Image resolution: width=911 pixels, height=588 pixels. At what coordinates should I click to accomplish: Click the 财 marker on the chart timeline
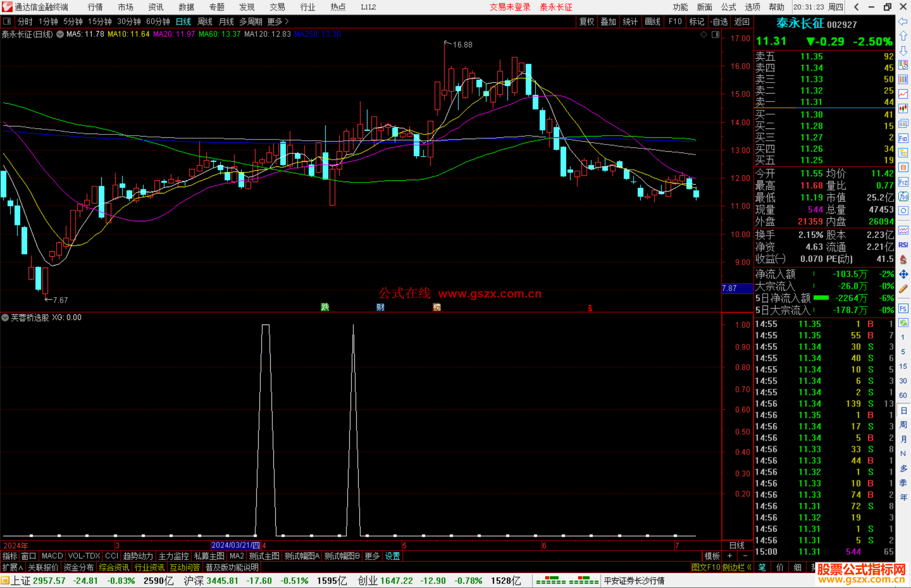[x=380, y=307]
